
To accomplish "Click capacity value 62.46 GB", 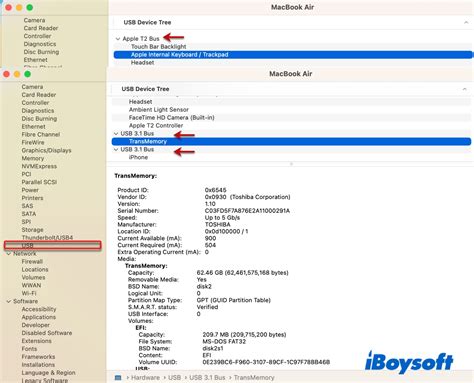I will 242,273.
